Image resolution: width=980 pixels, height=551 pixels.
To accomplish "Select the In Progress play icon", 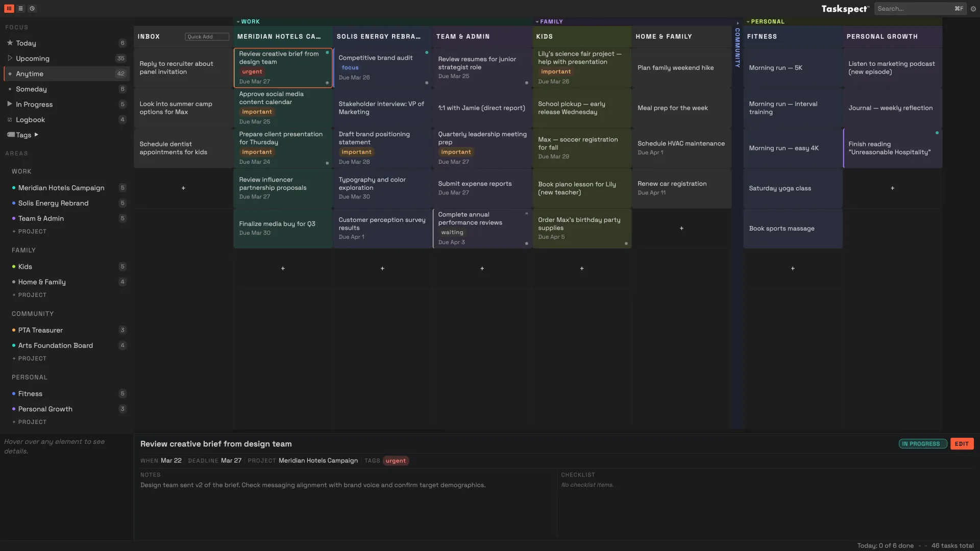I will coord(9,104).
